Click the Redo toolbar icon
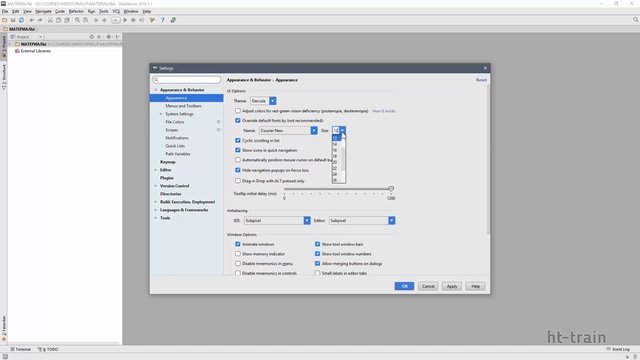The image size is (640, 360). pos(40,20)
